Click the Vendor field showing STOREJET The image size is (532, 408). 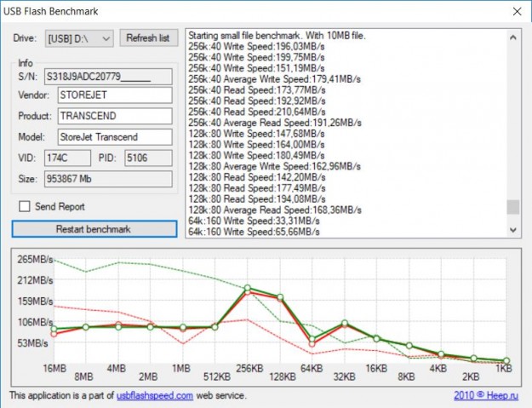(114, 95)
